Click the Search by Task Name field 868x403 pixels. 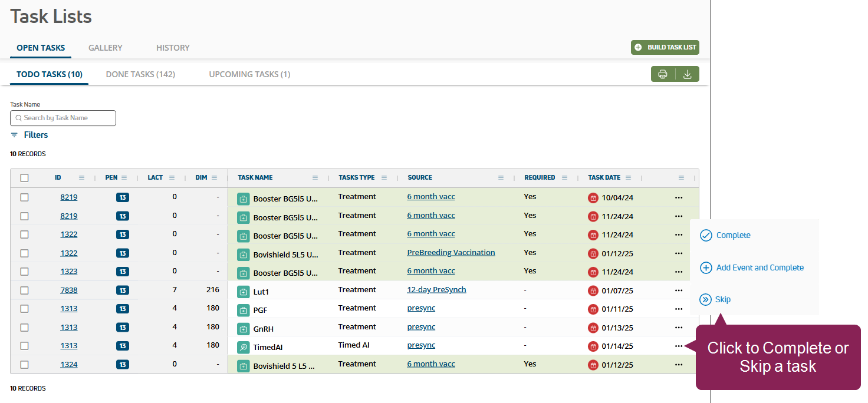[x=63, y=118]
